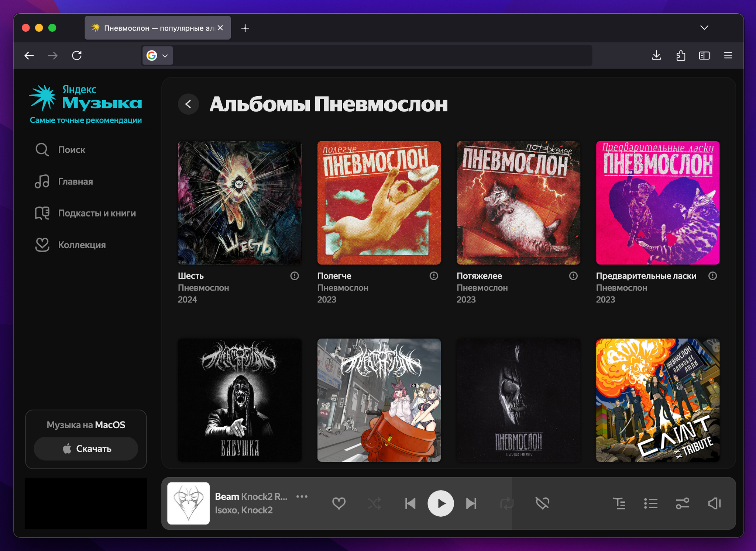Toggle repeat mode
The width and height of the screenshot is (756, 551).
(x=506, y=503)
